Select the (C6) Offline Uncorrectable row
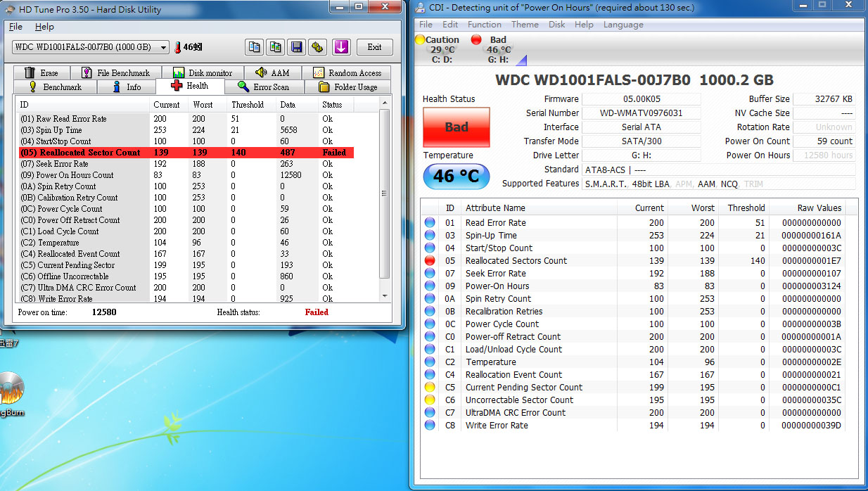The width and height of the screenshot is (868, 491). tap(186, 276)
